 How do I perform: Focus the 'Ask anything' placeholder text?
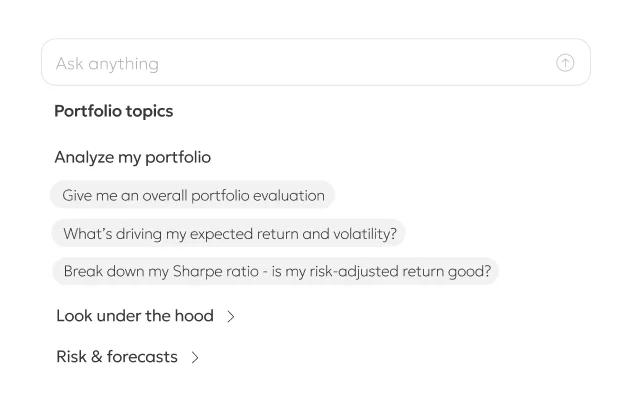tap(107, 63)
